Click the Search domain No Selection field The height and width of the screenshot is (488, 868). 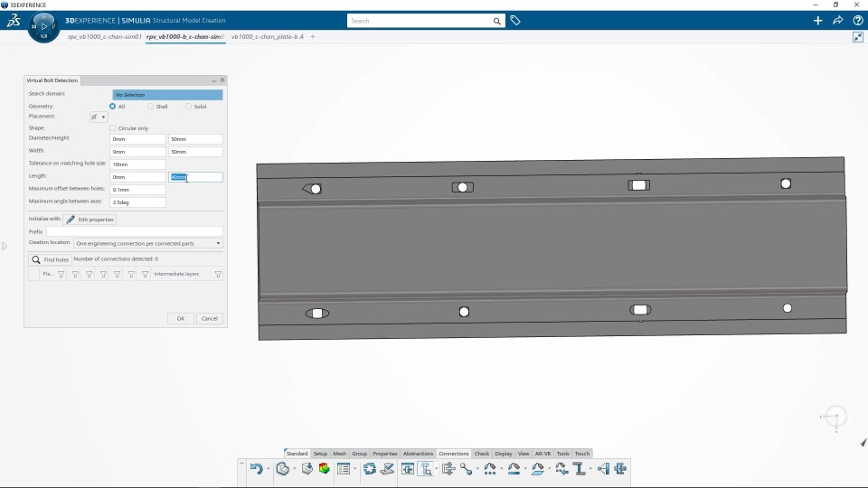tap(167, 95)
